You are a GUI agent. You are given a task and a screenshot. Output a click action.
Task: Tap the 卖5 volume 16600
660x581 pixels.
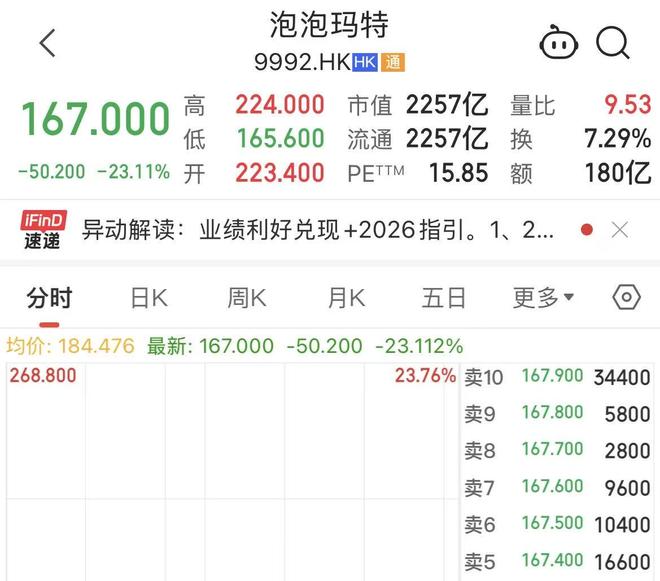click(x=623, y=562)
